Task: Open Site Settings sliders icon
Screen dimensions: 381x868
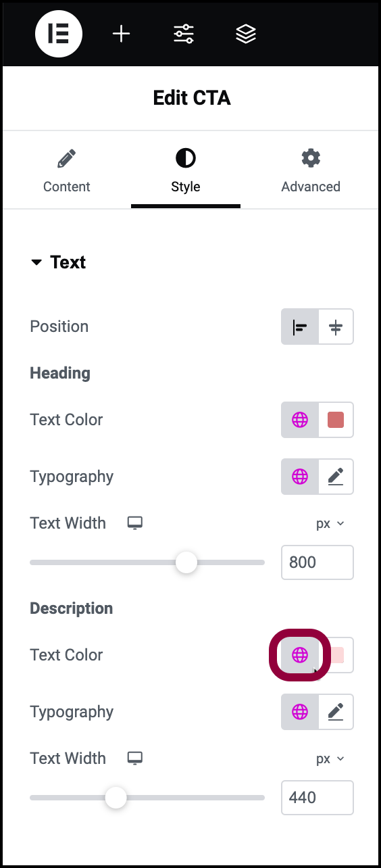Action: (x=184, y=34)
